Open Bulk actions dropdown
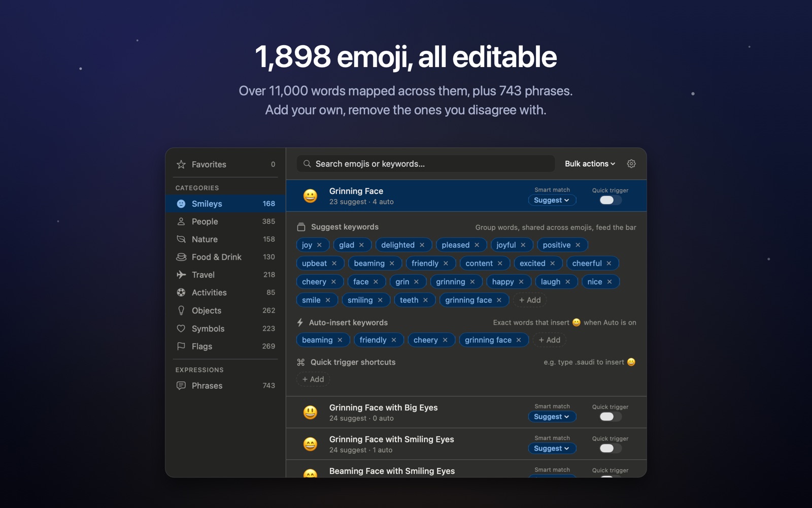 click(x=590, y=164)
